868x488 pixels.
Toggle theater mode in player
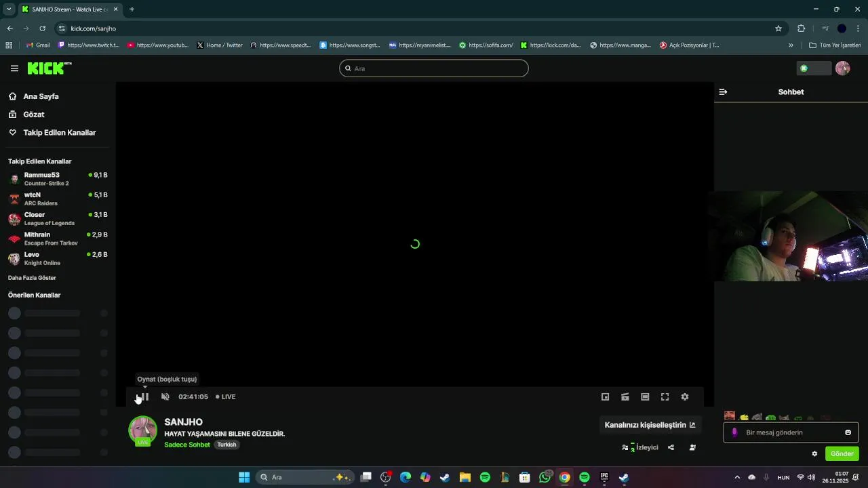645,396
